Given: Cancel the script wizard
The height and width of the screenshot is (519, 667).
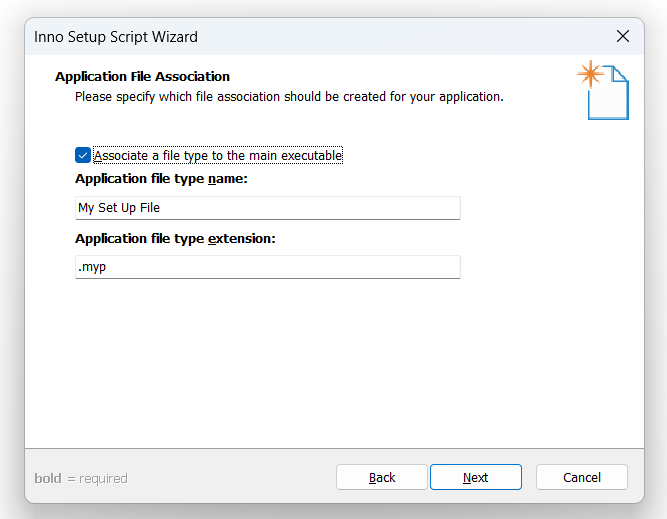Looking at the screenshot, I should [x=581, y=477].
